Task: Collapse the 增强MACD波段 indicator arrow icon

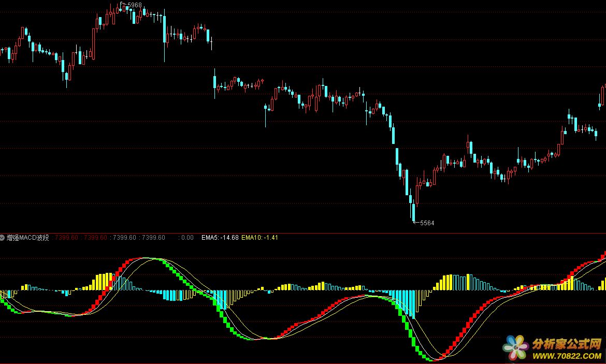Action: (x=3, y=238)
